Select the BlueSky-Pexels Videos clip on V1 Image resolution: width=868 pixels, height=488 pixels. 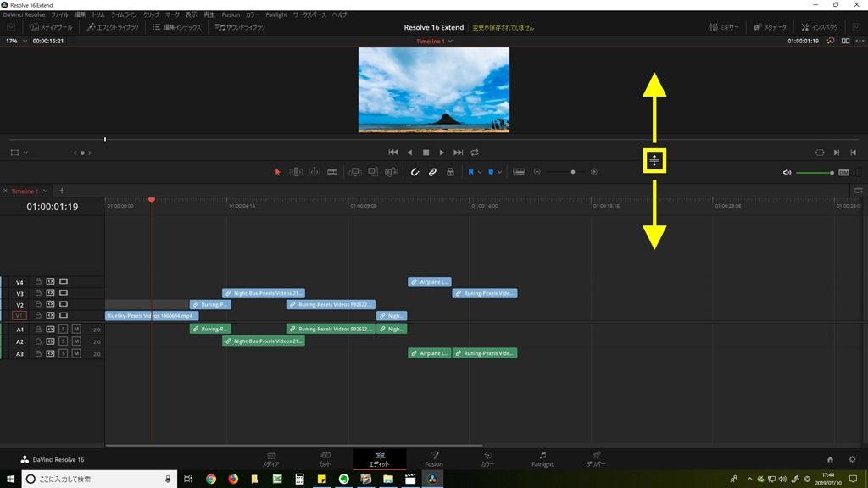152,316
